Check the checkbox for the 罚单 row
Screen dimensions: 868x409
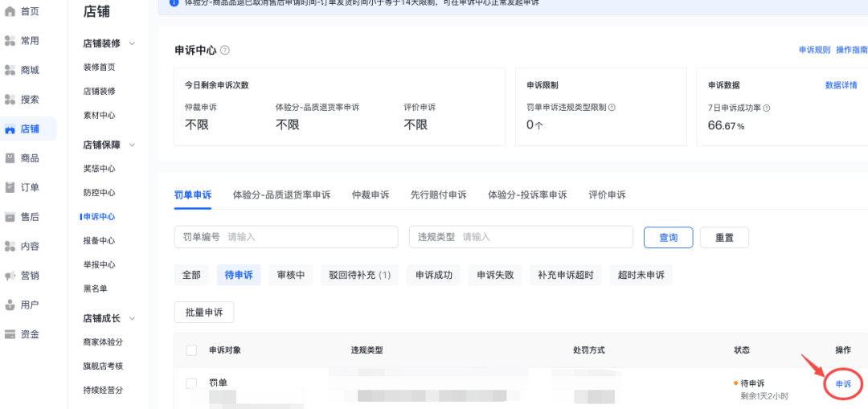pos(191,383)
